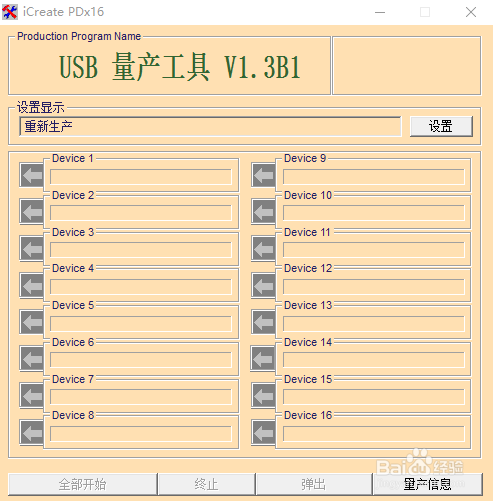Screen dimensions: 493x501
Task: Select the Device 8 status field
Action: (141, 434)
